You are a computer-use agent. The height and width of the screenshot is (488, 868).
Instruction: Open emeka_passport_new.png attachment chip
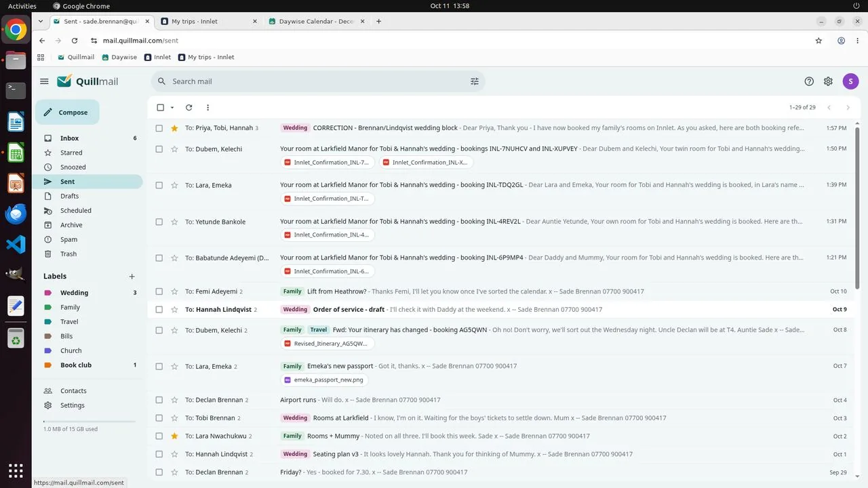point(325,380)
